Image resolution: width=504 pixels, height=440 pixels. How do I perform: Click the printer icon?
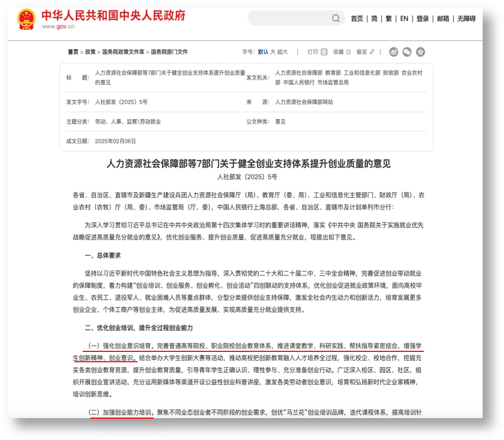point(324,52)
